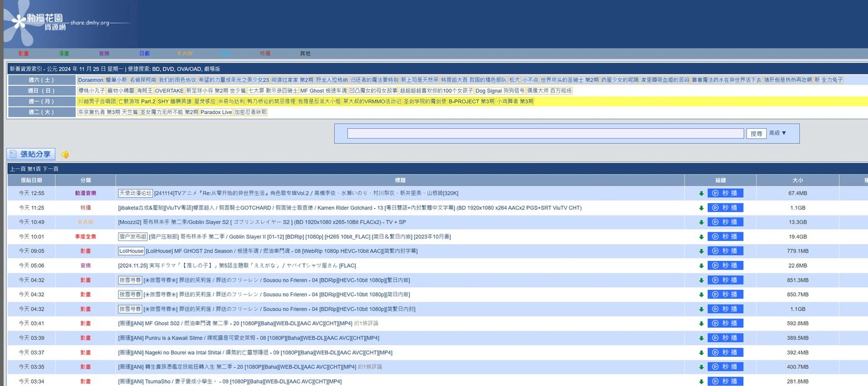Play the 67.4MB torrent with 秒播
Viewport: 868px width, 386px height.
(x=725, y=193)
